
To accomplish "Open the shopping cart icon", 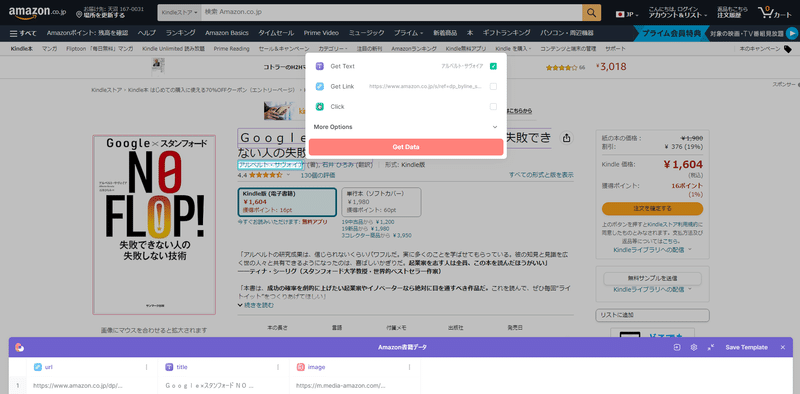I will (x=765, y=11).
